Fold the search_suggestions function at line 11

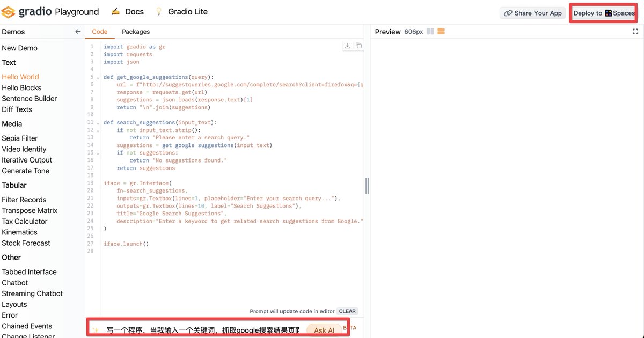98,123
